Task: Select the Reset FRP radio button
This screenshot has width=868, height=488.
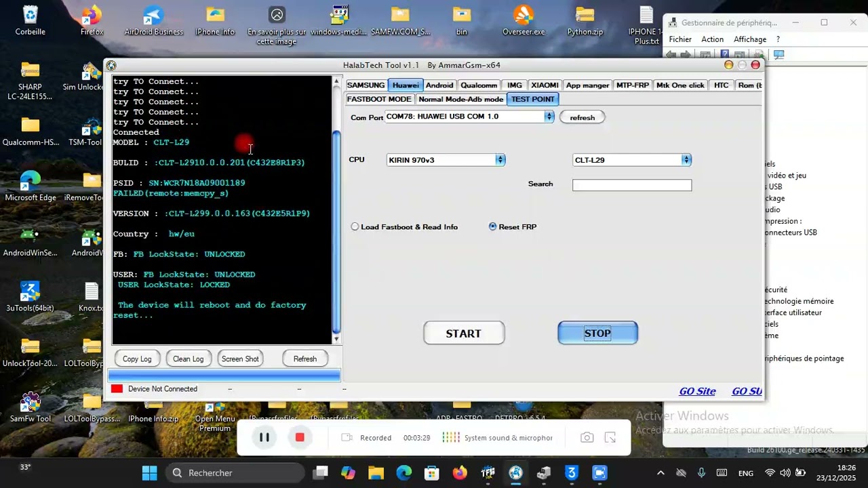Action: click(513, 227)
